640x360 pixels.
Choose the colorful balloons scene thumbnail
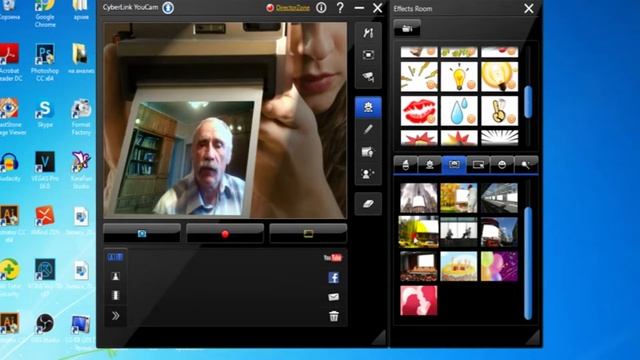tap(499, 267)
